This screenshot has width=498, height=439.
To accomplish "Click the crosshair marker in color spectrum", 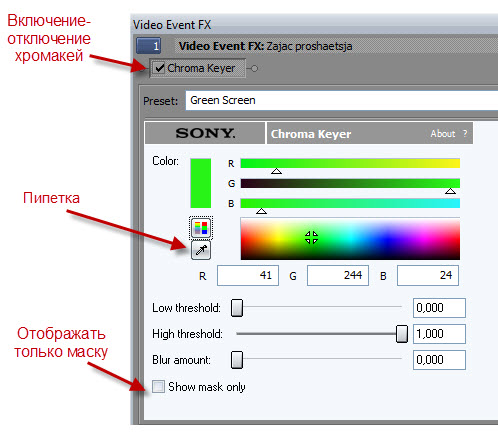I will 311,238.
